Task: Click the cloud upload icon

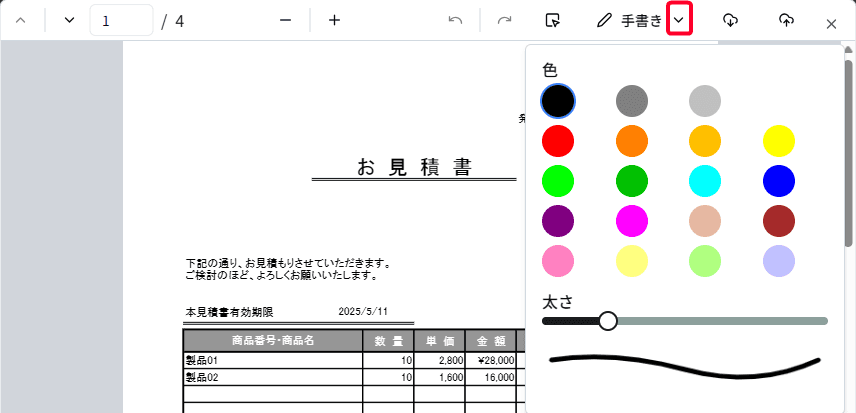Action: pyautogui.click(x=786, y=21)
